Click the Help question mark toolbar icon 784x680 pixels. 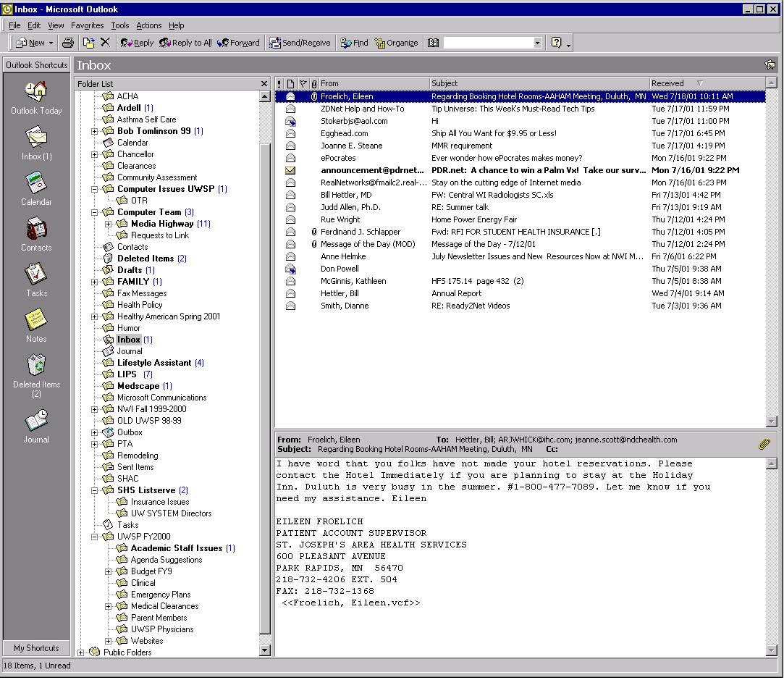(x=556, y=43)
